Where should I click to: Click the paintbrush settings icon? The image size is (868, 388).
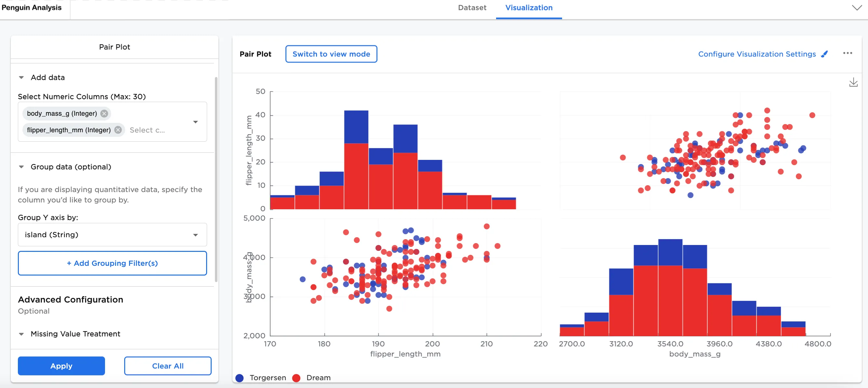point(824,54)
